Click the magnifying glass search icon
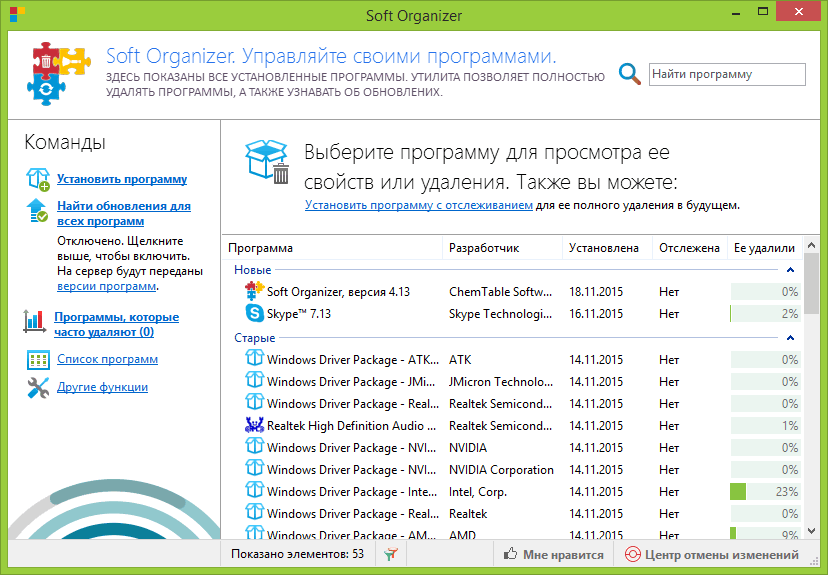 (x=629, y=74)
